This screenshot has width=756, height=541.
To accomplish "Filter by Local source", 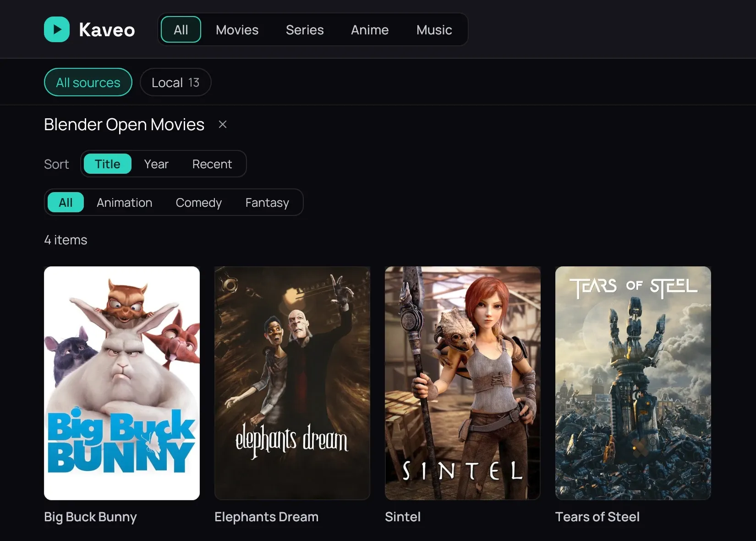I will [x=175, y=82].
